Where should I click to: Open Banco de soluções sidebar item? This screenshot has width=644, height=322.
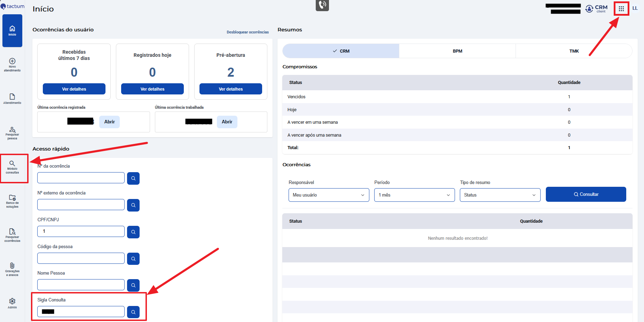pos(12,201)
